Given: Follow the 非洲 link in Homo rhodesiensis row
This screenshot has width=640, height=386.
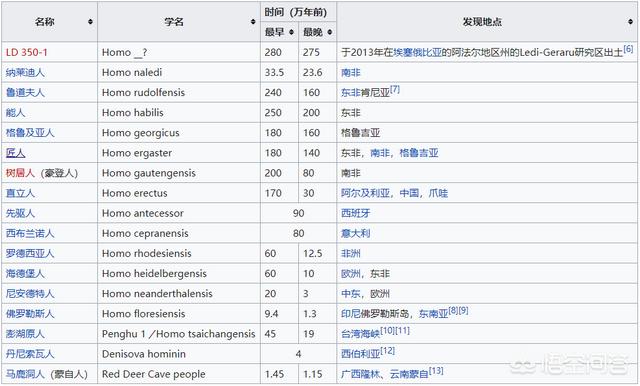Looking at the screenshot, I should (351, 253).
